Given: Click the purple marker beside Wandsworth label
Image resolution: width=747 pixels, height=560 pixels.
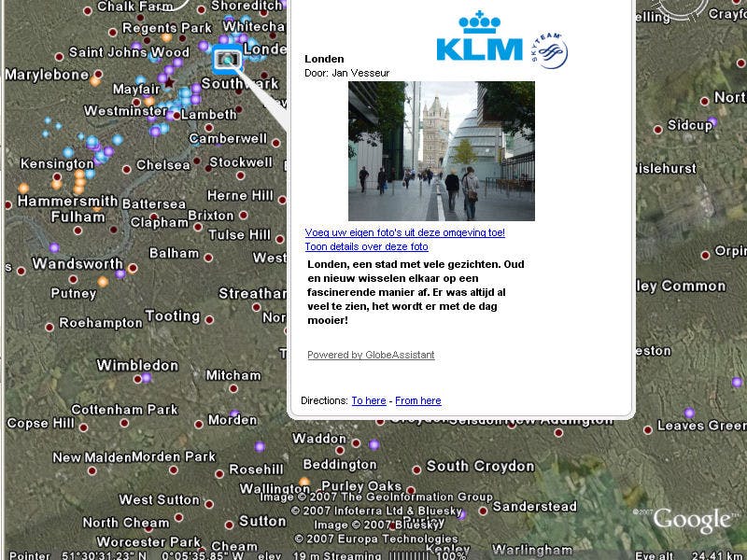Looking at the screenshot, I should click(121, 273).
